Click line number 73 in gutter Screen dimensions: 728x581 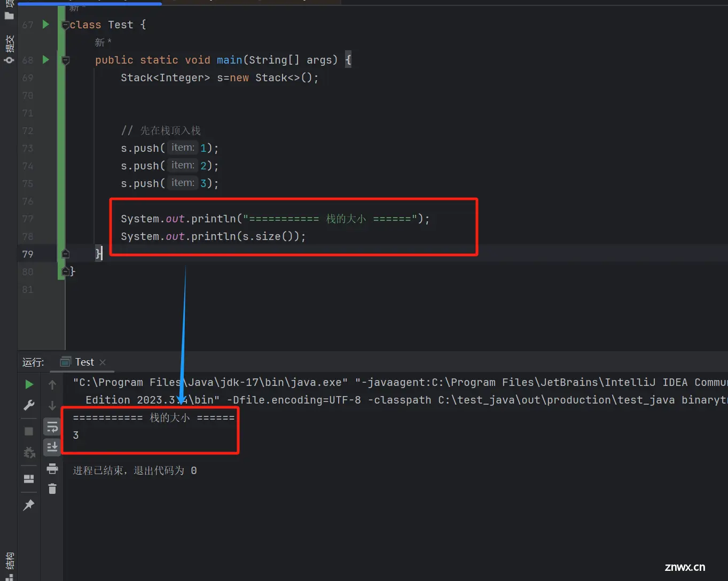coord(28,148)
